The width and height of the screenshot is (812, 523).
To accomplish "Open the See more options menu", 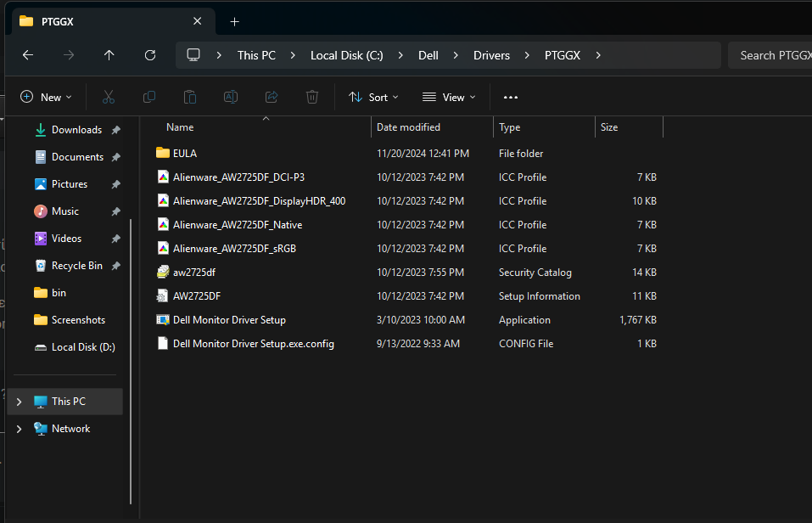I will (511, 98).
